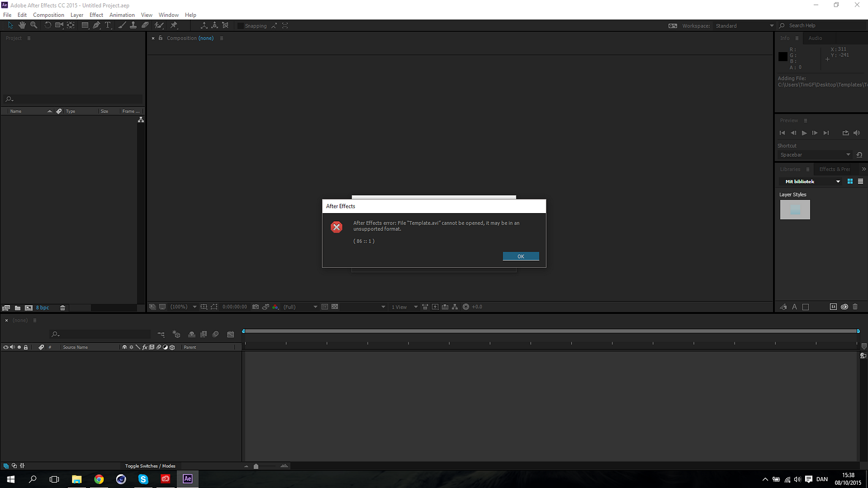This screenshot has width=868, height=488.
Task: Jump to the first frame in Preview
Action: pos(782,133)
